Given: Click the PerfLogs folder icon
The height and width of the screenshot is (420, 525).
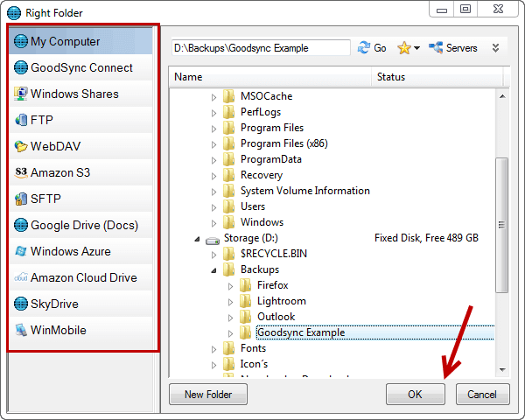Looking at the screenshot, I should coord(228,112).
